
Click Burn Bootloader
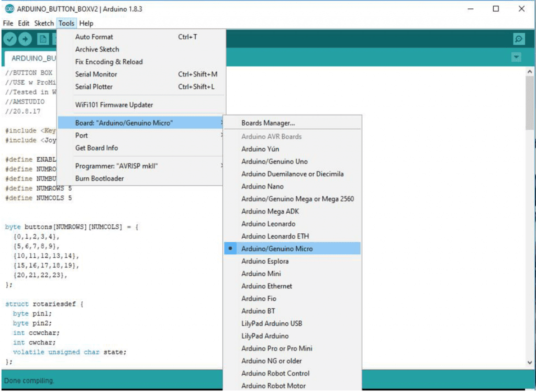(99, 178)
